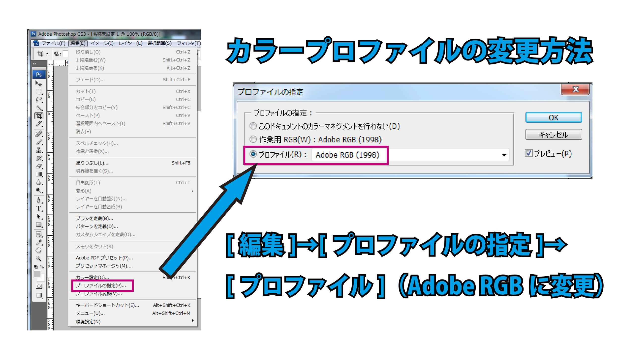Click the foreground color swatch
620x364 pixels.
37,274
